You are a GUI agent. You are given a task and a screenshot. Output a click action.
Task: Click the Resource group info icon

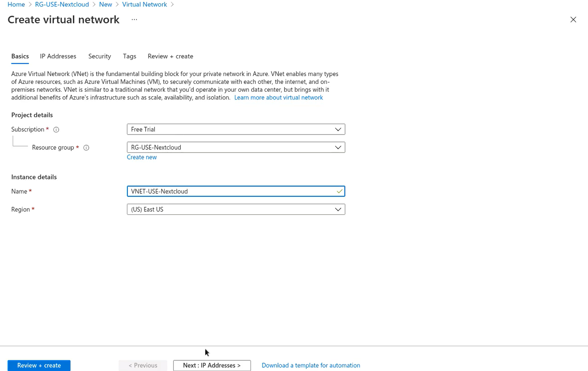86,148
